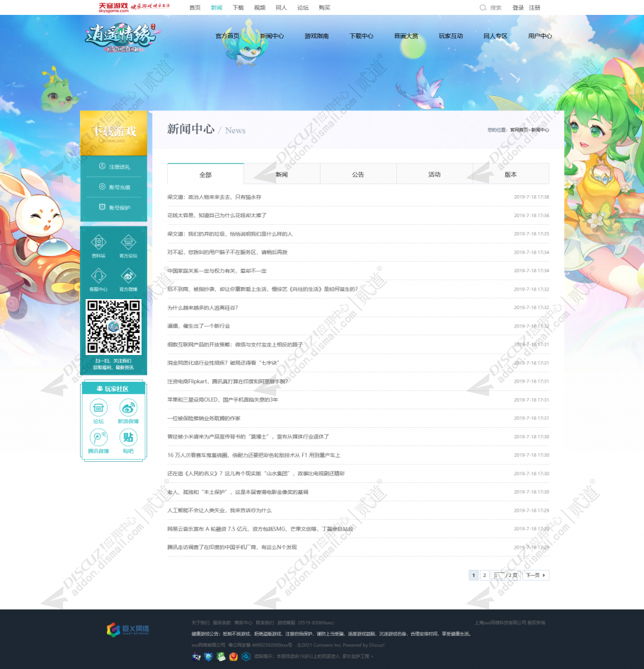This screenshot has width=644, height=669.
Task: Click the 下载游戏 download banner
Action: (114, 133)
